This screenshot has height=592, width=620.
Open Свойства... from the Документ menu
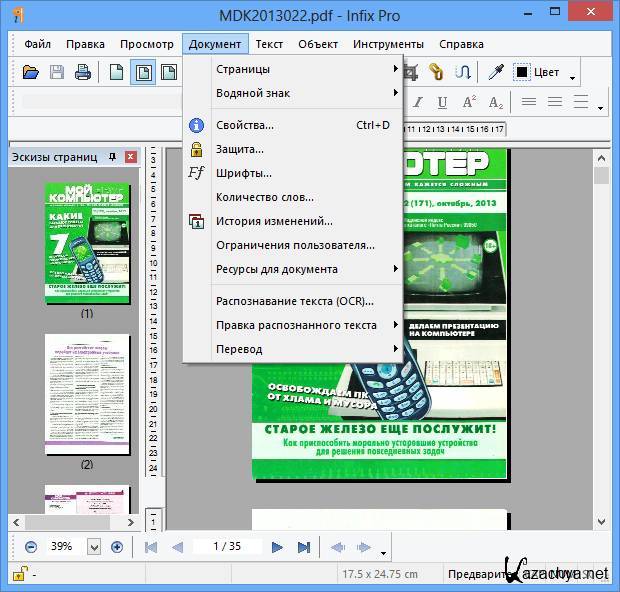[x=245, y=125]
